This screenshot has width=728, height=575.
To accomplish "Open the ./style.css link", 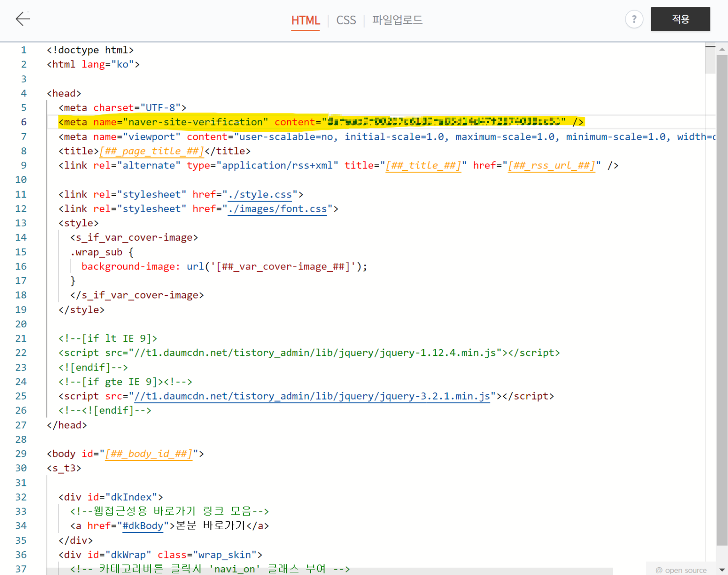I will point(260,194).
